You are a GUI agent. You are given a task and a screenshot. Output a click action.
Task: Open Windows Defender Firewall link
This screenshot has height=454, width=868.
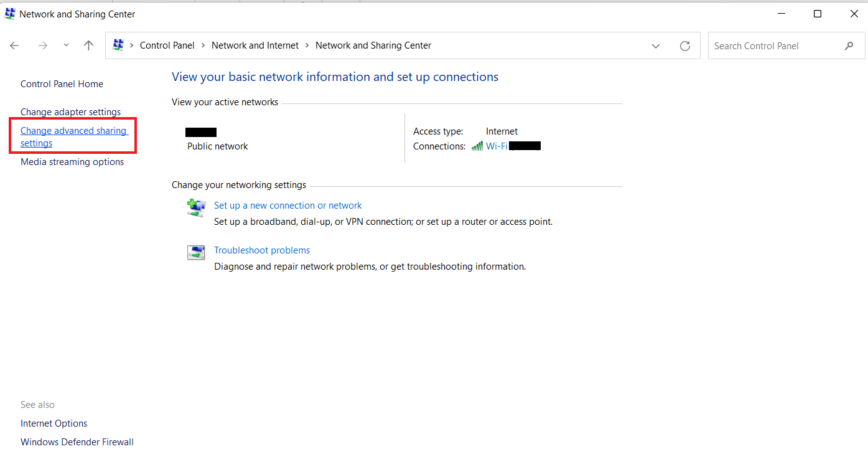[77, 442]
